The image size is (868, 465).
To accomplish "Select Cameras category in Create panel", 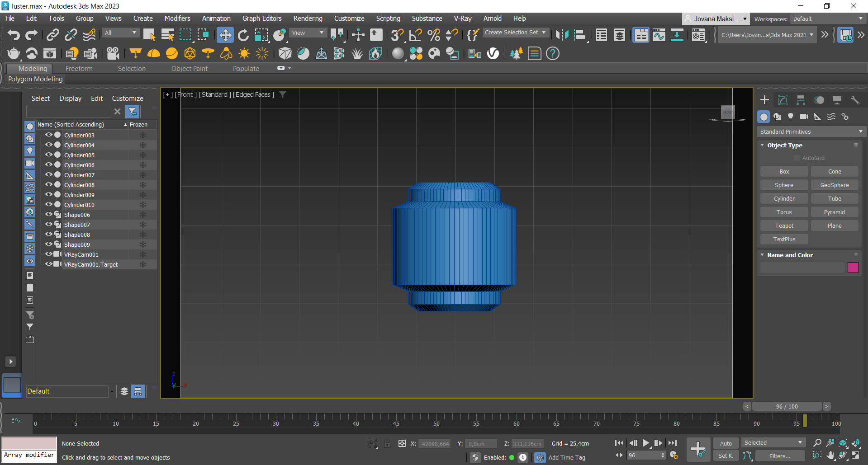I will point(804,117).
